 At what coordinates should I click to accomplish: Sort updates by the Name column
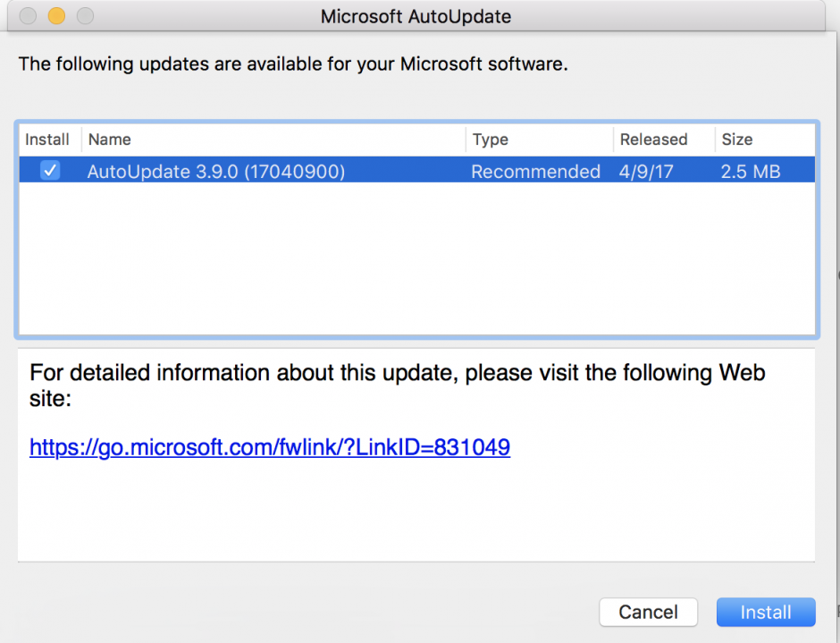(x=110, y=140)
